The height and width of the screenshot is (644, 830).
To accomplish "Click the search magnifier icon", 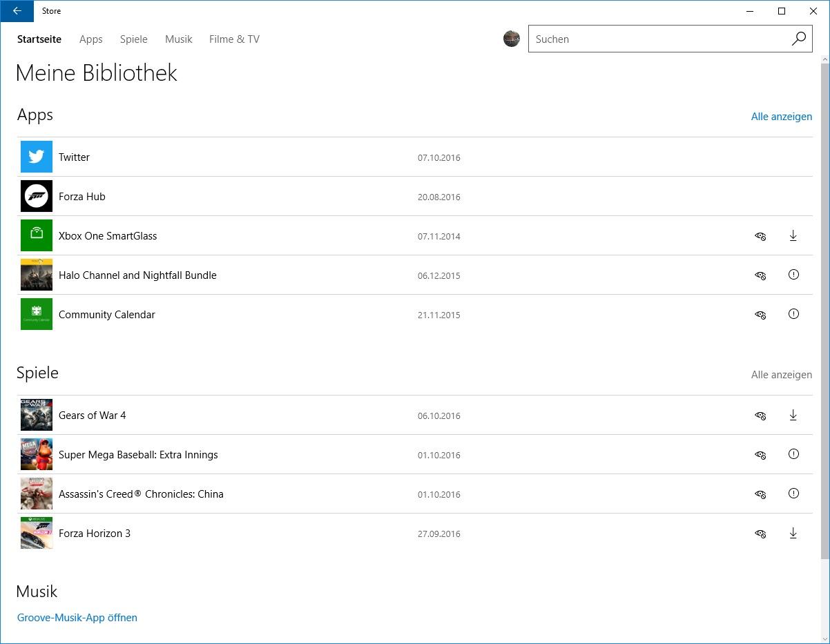I will (x=798, y=39).
